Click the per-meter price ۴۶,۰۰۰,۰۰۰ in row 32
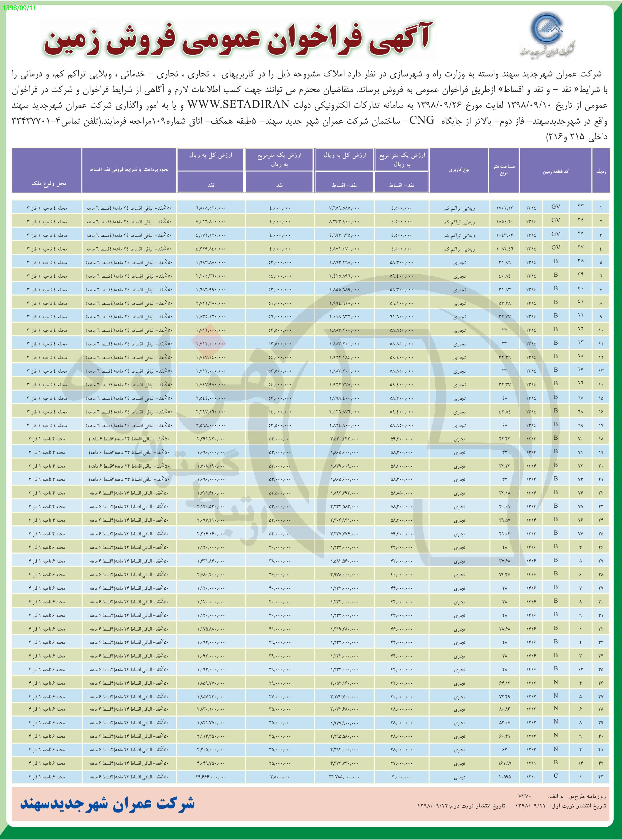 [401, 629]
